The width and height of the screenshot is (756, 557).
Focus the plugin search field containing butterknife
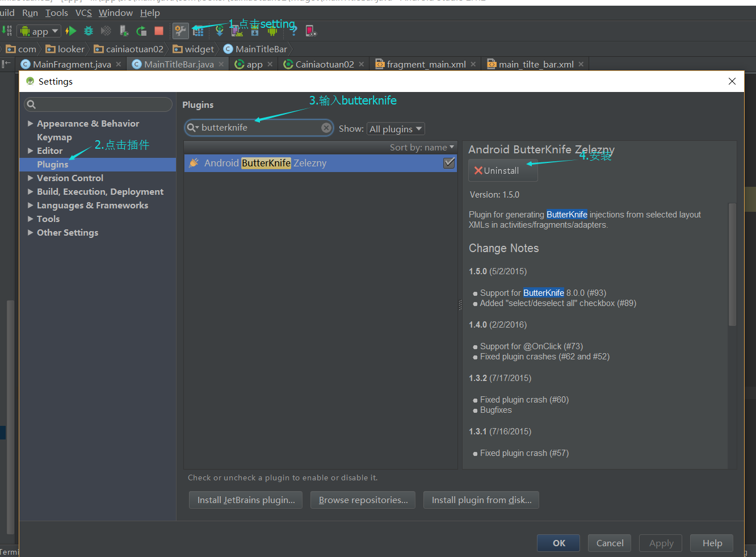coord(259,128)
